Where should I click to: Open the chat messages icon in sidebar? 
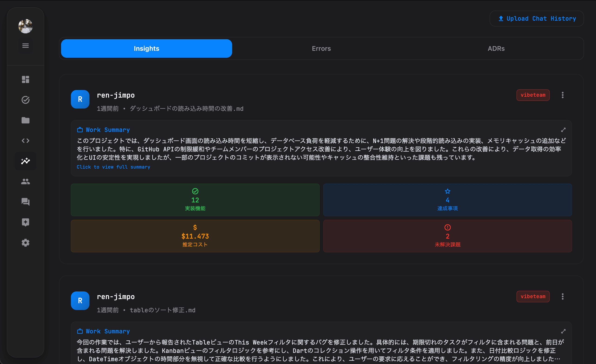(25, 202)
